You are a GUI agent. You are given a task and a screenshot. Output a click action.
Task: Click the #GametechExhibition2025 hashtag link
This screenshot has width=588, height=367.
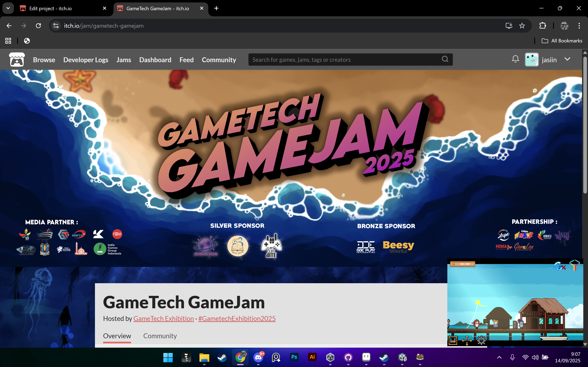pos(237,318)
